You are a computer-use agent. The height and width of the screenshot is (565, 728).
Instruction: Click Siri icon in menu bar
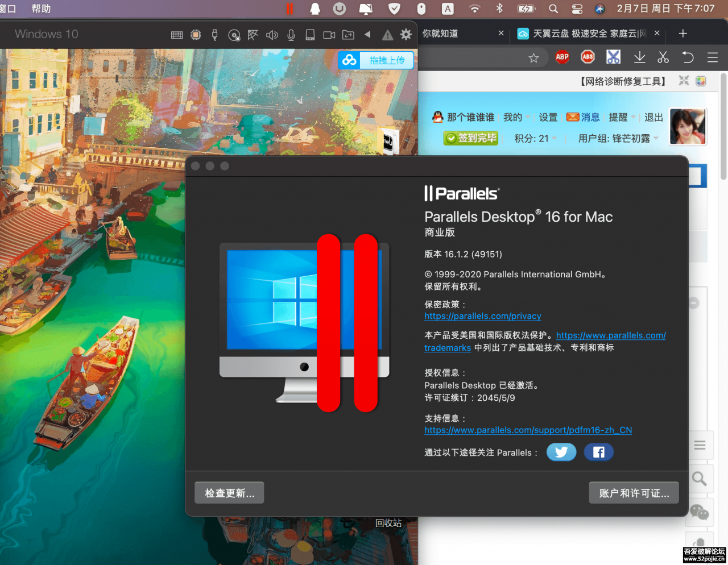click(x=600, y=9)
